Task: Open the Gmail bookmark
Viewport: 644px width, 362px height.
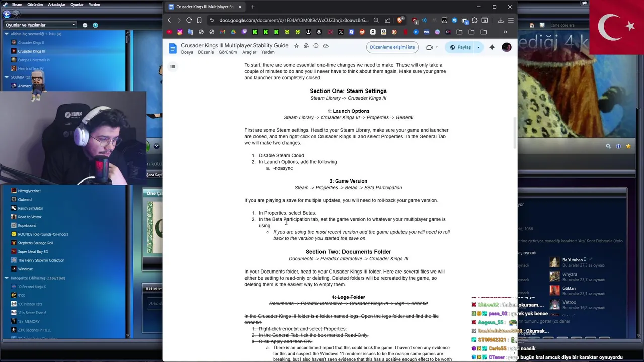Action: [223, 32]
